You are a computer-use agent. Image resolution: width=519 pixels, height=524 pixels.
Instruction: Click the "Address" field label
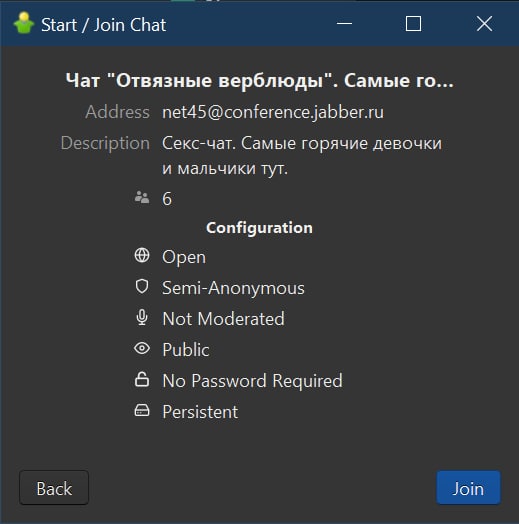click(x=117, y=112)
